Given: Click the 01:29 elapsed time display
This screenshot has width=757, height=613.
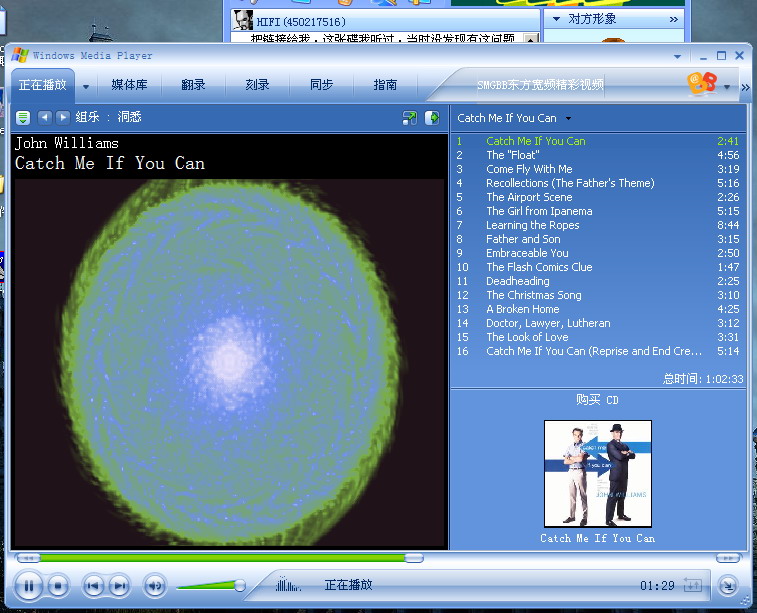Looking at the screenshot, I should [657, 586].
